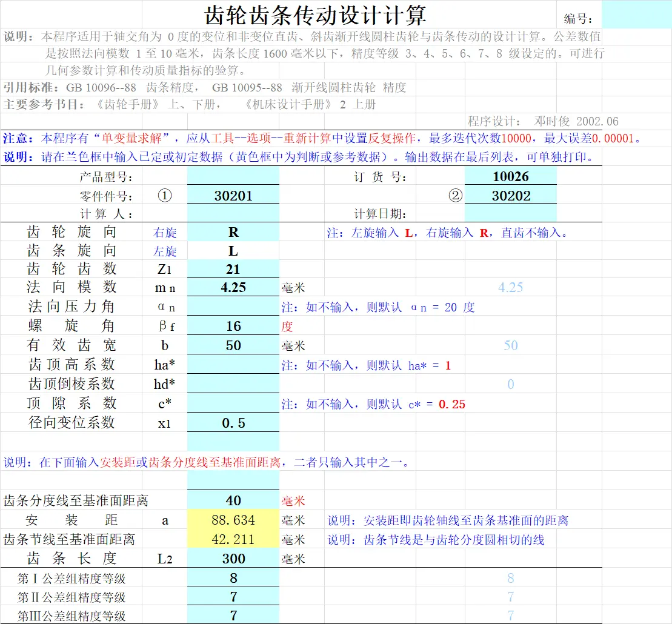Select the empty ha* coefficient cell
The image size is (672, 624).
(233, 365)
